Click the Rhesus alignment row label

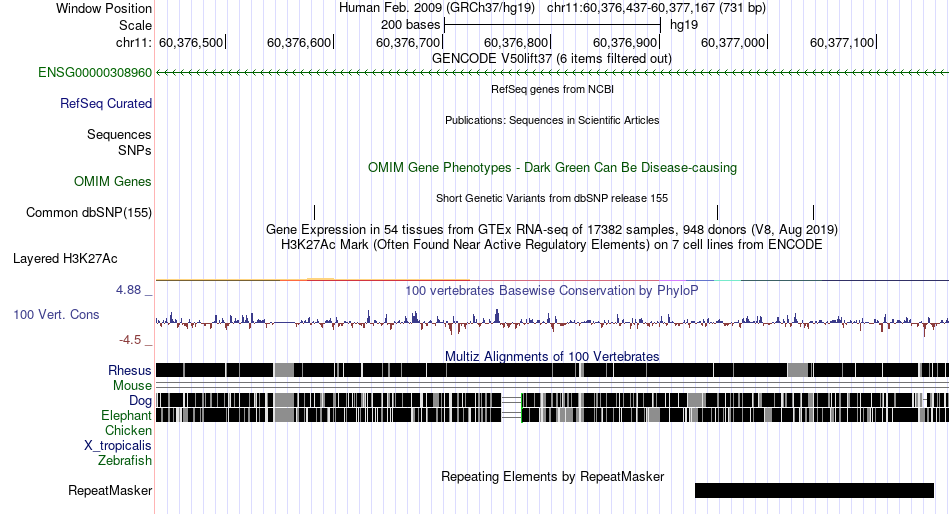pyautogui.click(x=130, y=370)
